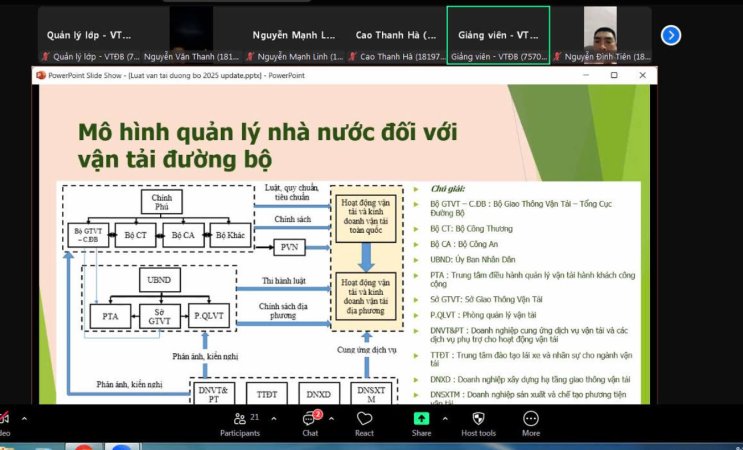Click the Luật, quy chuẩn, tiêu chuẩn label
This screenshot has height=450, width=743.
pyautogui.click(x=292, y=192)
